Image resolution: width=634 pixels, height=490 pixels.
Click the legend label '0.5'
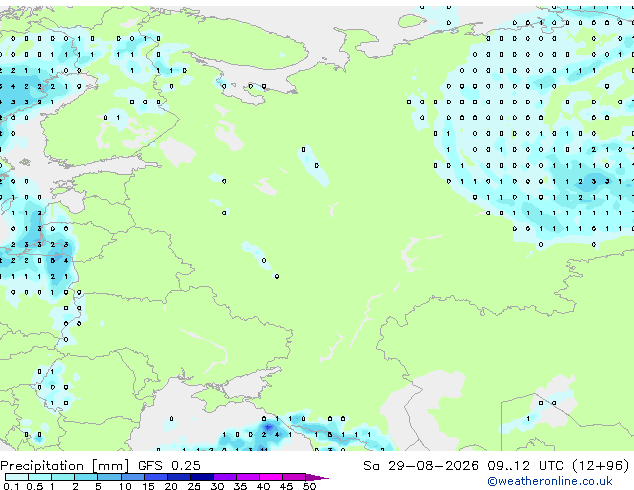pyautogui.click(x=34, y=486)
